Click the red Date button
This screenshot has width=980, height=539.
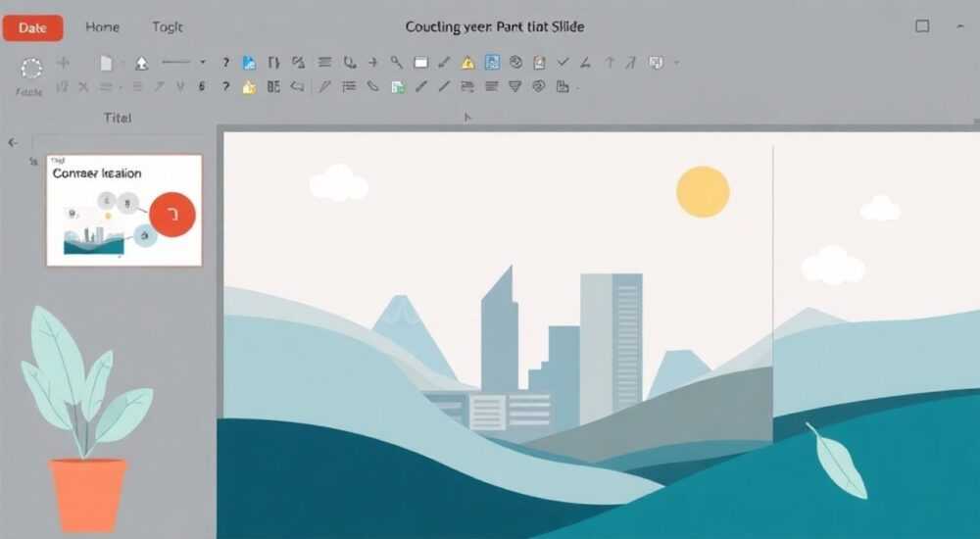pos(33,27)
